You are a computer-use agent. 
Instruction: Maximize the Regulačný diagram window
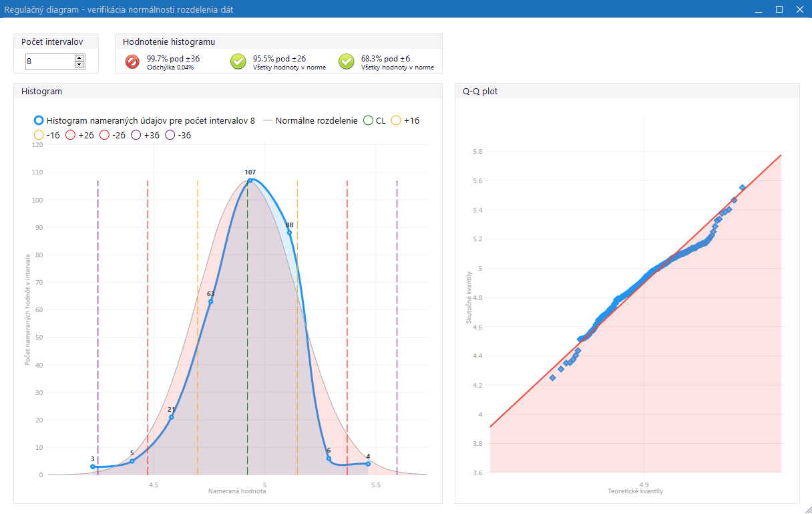(779, 9)
